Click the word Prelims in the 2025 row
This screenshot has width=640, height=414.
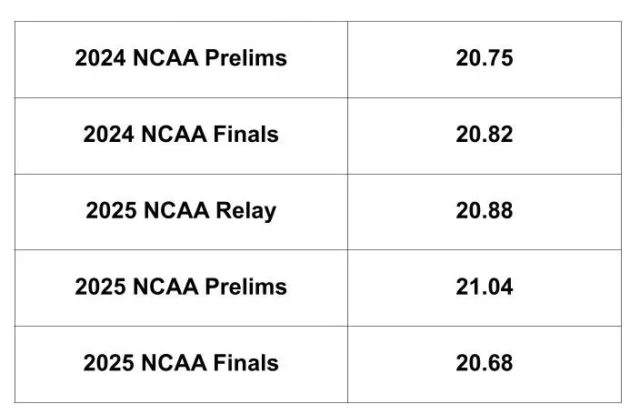pyautogui.click(x=246, y=287)
